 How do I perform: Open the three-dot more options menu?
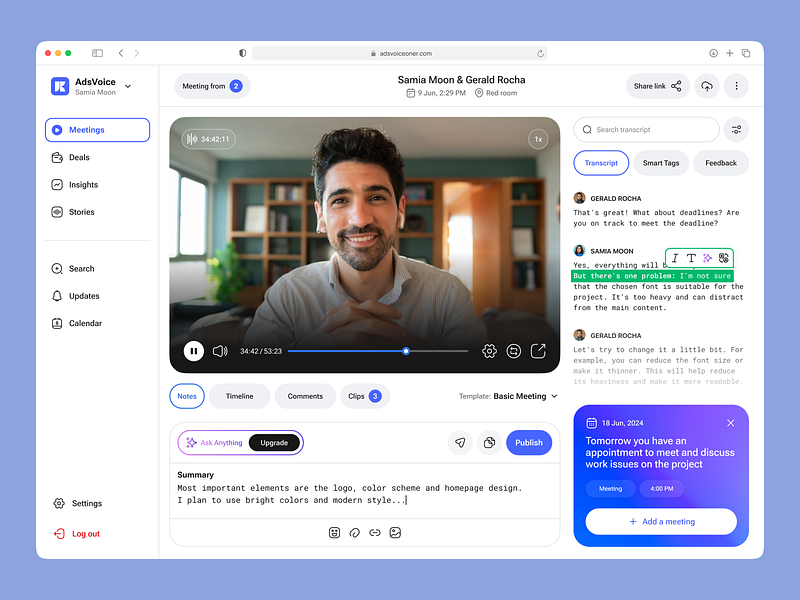(736, 86)
